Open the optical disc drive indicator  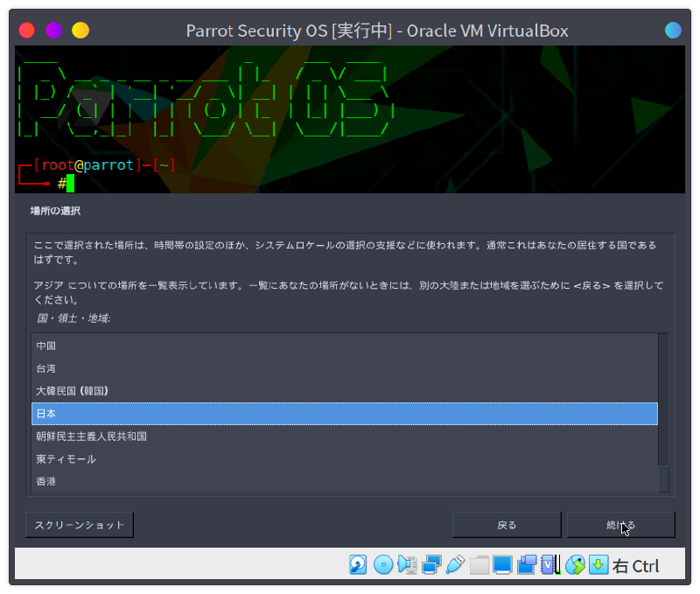coord(382,565)
